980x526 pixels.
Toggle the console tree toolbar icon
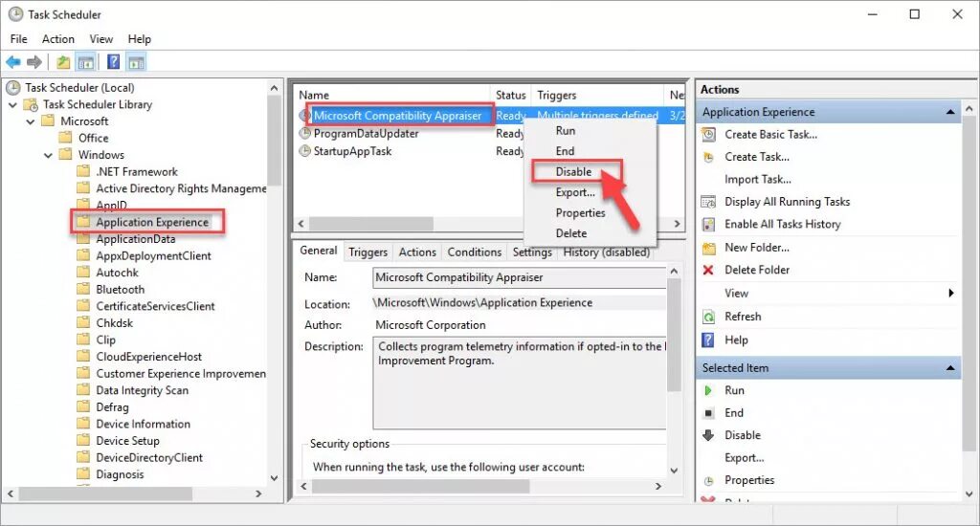pos(85,62)
